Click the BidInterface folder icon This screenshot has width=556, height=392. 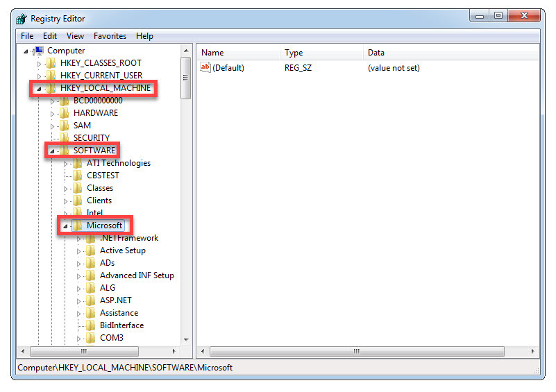point(91,325)
